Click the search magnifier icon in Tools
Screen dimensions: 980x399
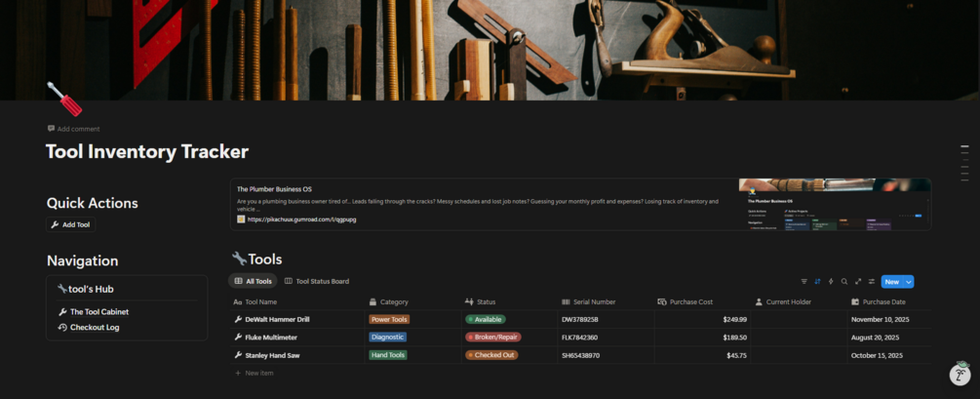(x=844, y=281)
